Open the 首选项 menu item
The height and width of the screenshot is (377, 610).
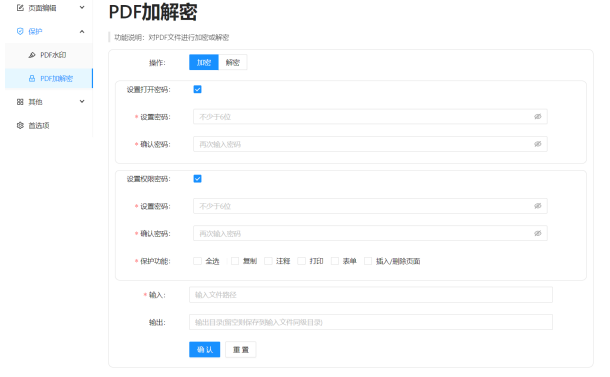pos(49,125)
